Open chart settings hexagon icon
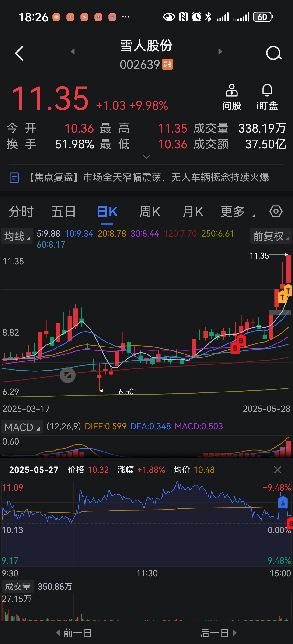 pos(276,211)
